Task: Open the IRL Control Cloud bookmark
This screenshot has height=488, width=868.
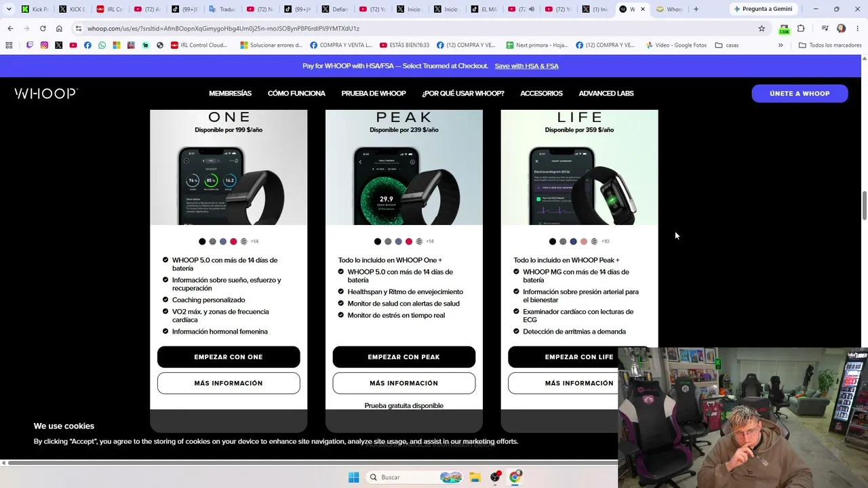Action: 199,45
